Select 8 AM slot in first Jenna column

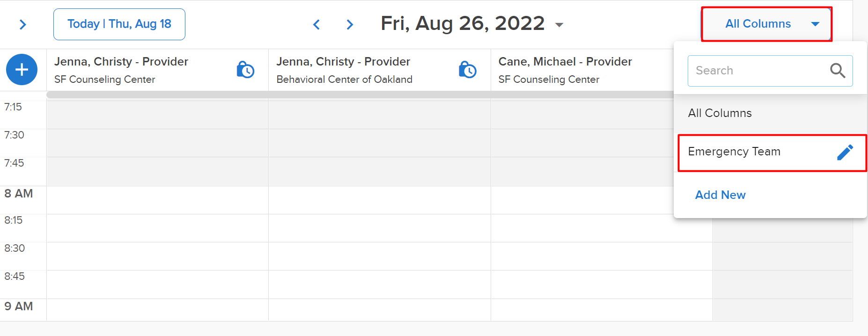157,200
